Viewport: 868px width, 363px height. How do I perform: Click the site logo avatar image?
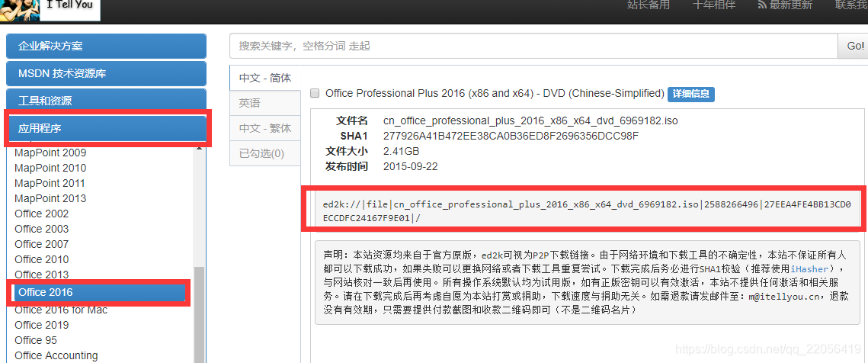(20, 10)
